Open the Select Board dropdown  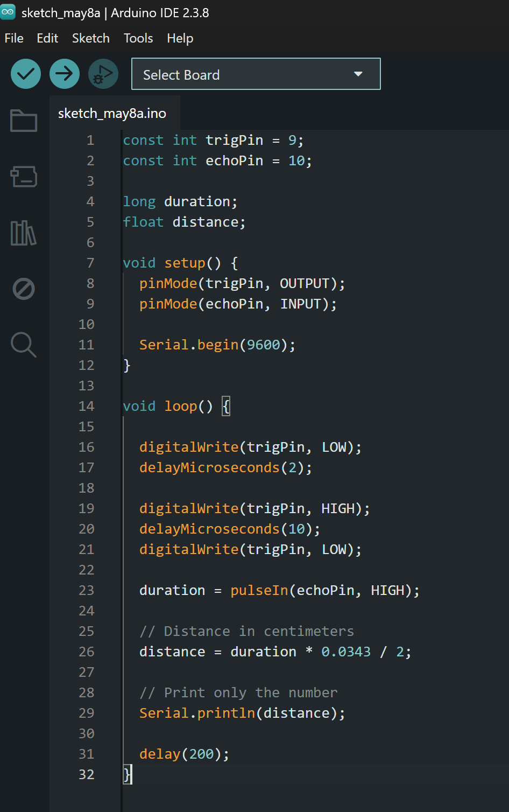tap(256, 74)
